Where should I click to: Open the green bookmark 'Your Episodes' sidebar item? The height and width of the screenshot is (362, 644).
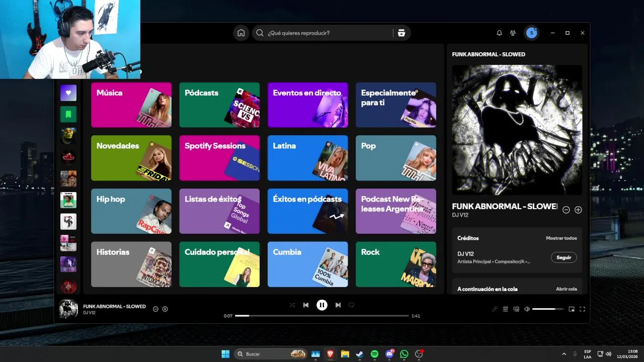coord(68,114)
